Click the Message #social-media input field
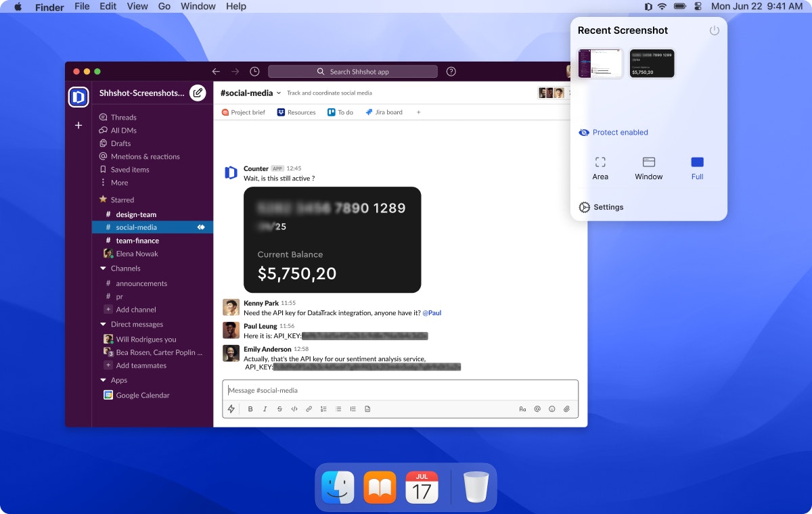Screen dimensions: 812x514 click(399, 390)
